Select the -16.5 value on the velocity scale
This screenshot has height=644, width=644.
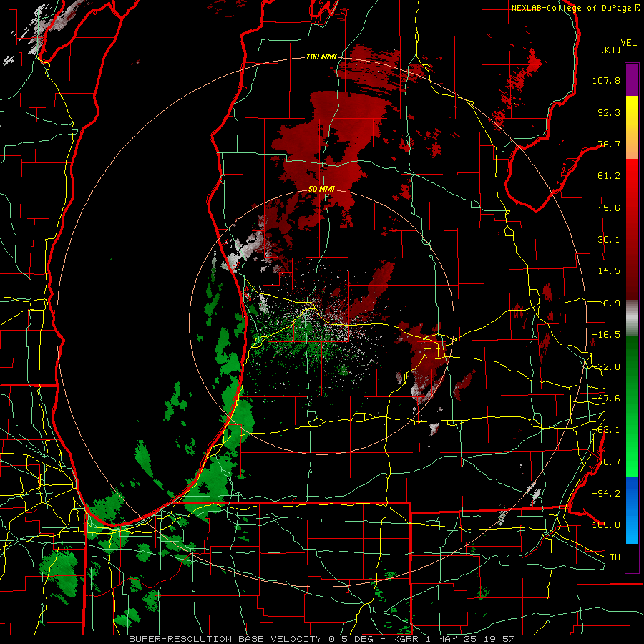point(606,335)
